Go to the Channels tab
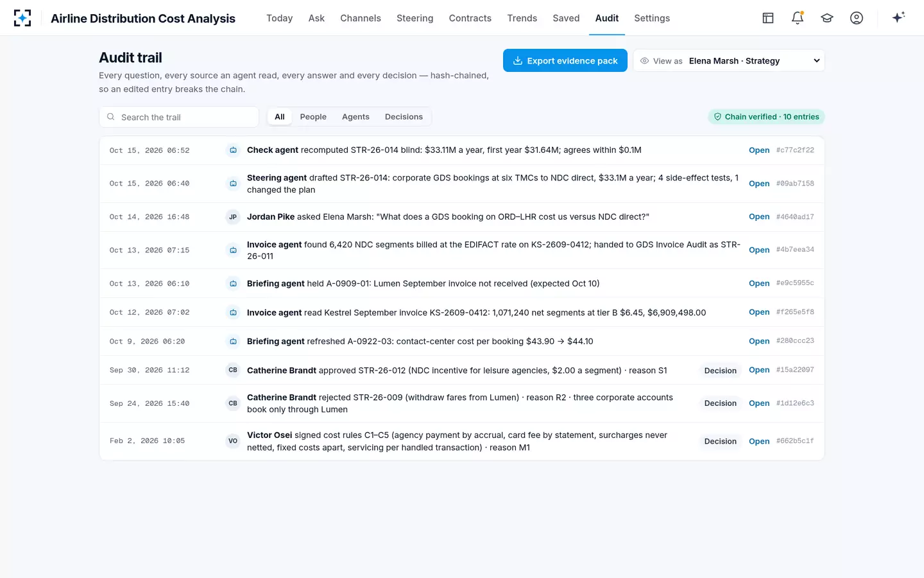 pyautogui.click(x=361, y=18)
